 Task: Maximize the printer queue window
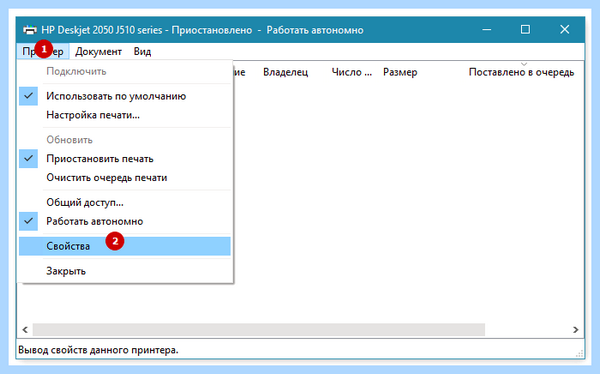coord(525,29)
